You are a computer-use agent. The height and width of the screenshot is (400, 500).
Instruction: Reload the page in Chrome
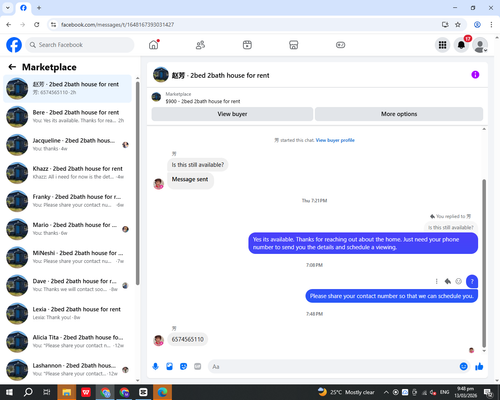click(37, 25)
